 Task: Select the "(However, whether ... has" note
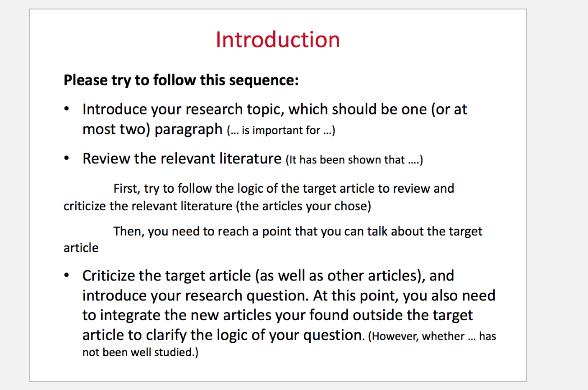pyautogui.click(x=432, y=336)
